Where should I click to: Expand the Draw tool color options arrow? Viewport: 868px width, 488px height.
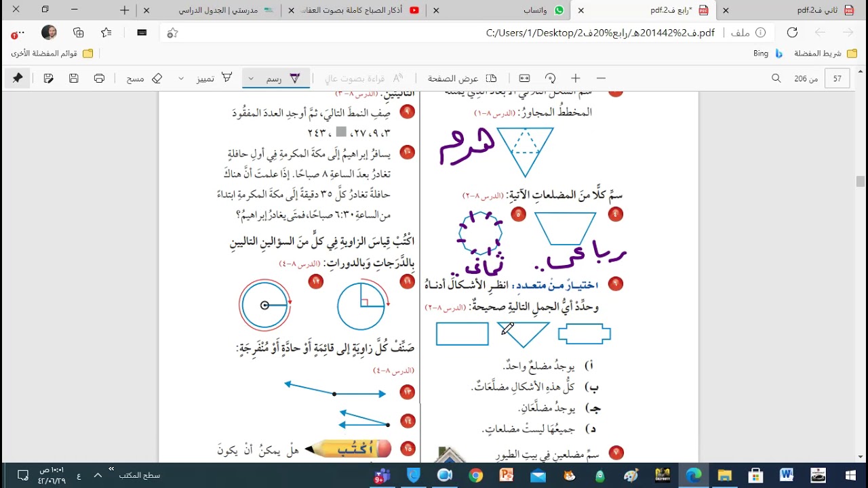(x=251, y=79)
